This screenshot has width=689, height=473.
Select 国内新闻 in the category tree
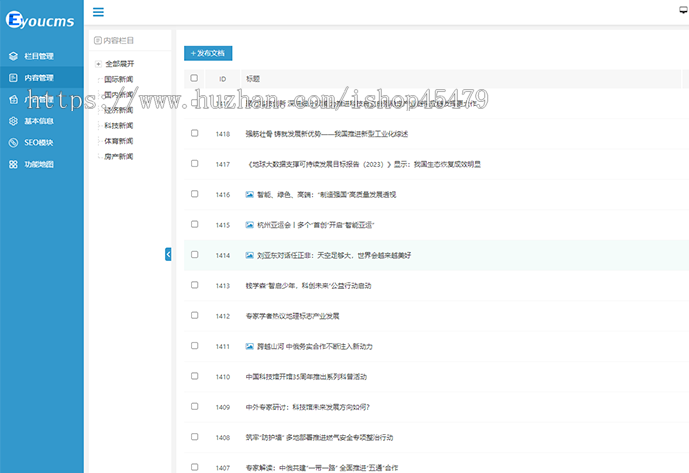119,95
